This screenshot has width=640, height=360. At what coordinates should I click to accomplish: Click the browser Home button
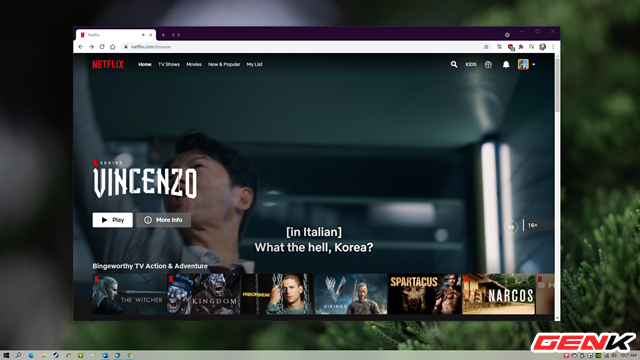point(113,47)
